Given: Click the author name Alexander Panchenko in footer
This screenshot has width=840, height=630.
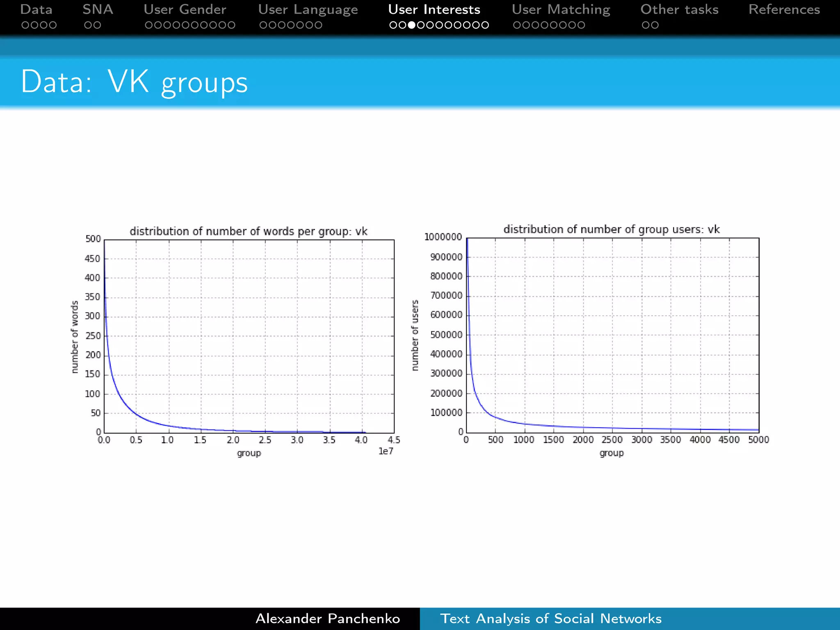Looking at the screenshot, I should click(x=328, y=619).
